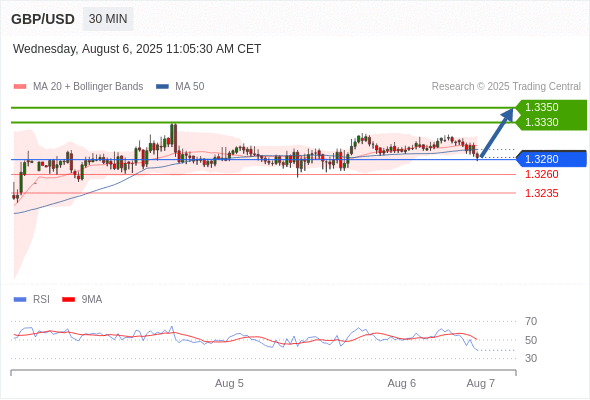Click the Aug 7 timeline label
This screenshot has height=400, width=590.
pyautogui.click(x=481, y=383)
